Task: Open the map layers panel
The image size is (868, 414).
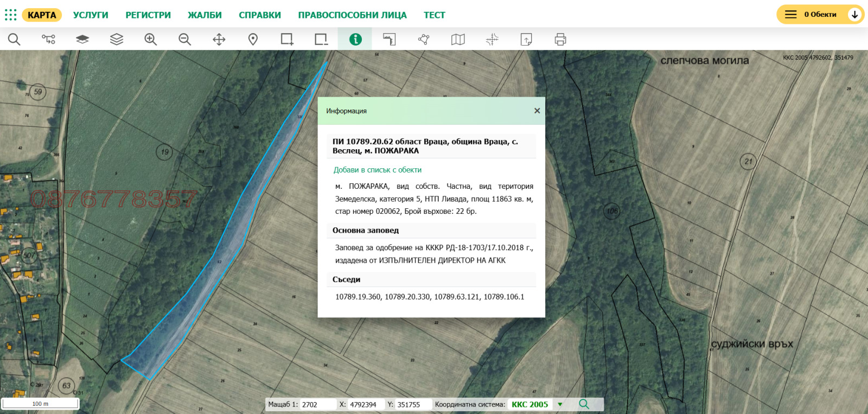Action: click(x=117, y=39)
